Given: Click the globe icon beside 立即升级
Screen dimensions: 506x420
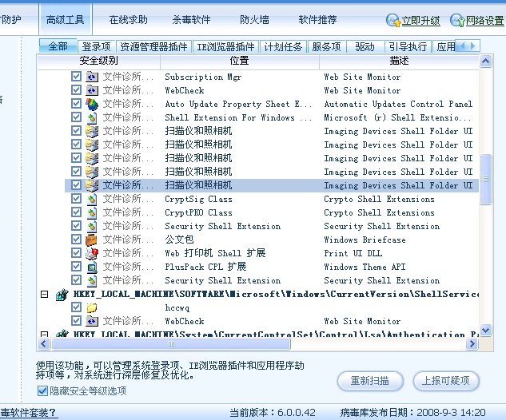Looking at the screenshot, I should [393, 20].
